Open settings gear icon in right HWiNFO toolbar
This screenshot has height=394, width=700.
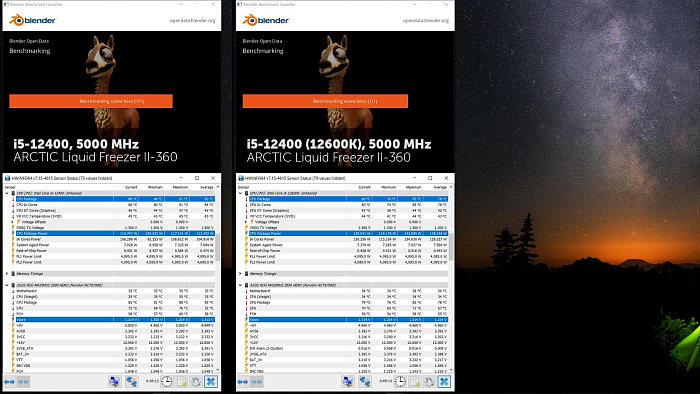pos(429,382)
